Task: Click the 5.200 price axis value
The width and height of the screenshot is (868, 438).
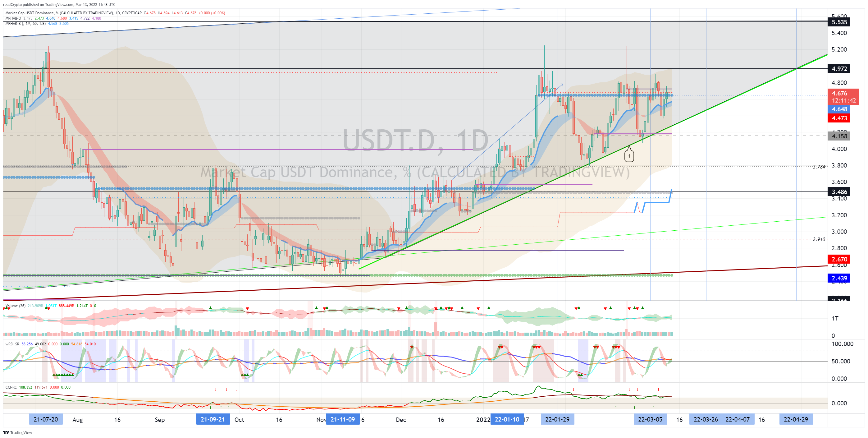Action: point(839,49)
